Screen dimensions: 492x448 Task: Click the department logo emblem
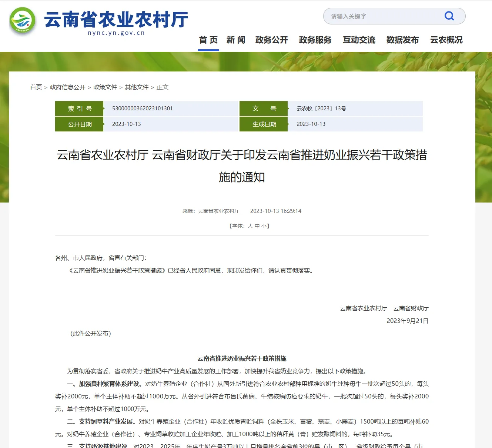23,21
